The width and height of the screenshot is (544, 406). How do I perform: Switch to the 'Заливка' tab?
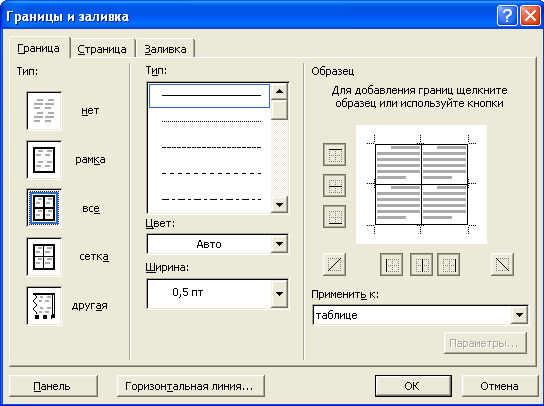click(x=165, y=49)
